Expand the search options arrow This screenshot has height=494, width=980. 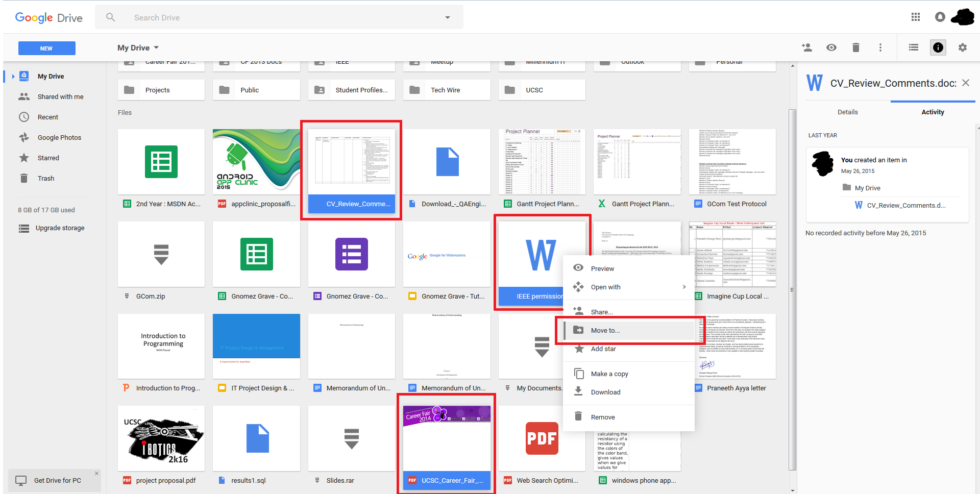[448, 17]
